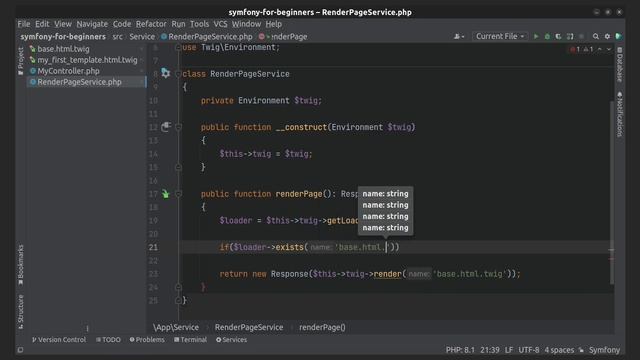Collapse the renderPage function fold marker
This screenshot has width=640, height=360.
(178, 194)
